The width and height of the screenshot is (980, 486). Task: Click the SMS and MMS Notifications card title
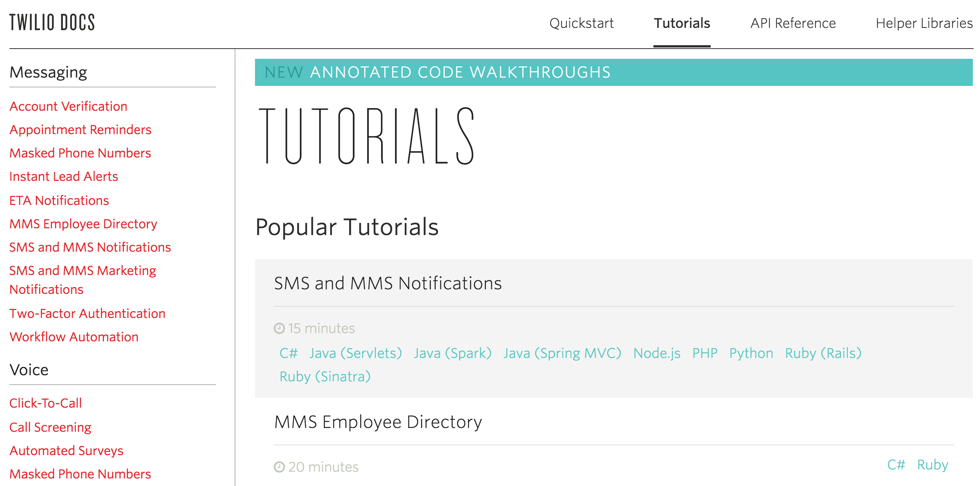388,283
